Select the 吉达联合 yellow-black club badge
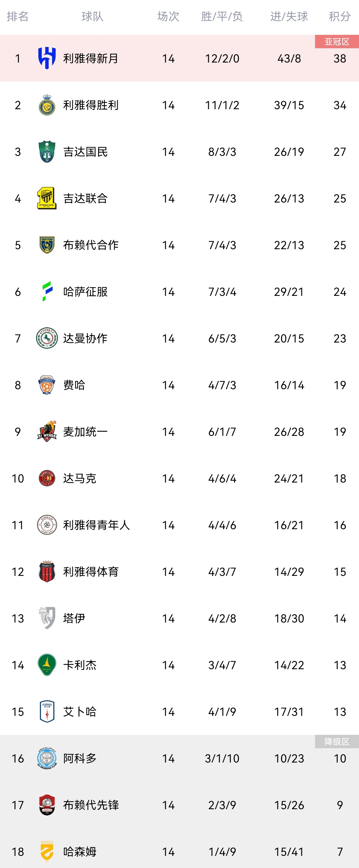Screen dimensions: 359x868 (x=47, y=198)
